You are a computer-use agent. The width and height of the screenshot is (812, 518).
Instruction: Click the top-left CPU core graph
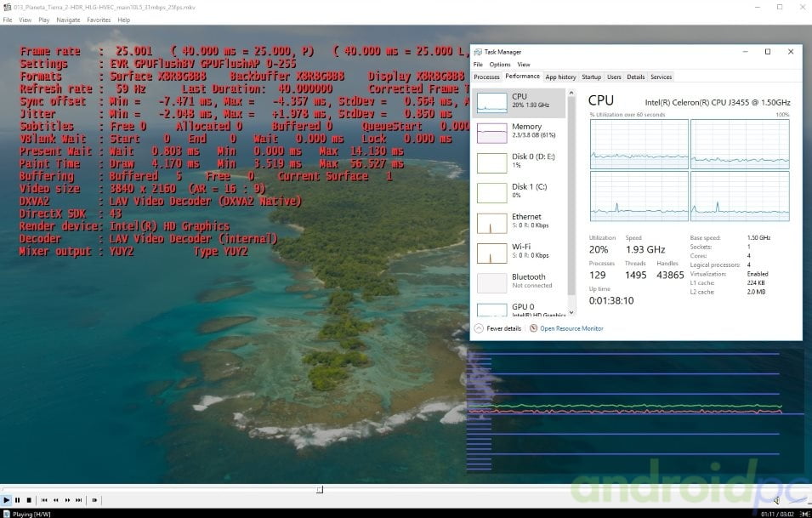[639, 144]
